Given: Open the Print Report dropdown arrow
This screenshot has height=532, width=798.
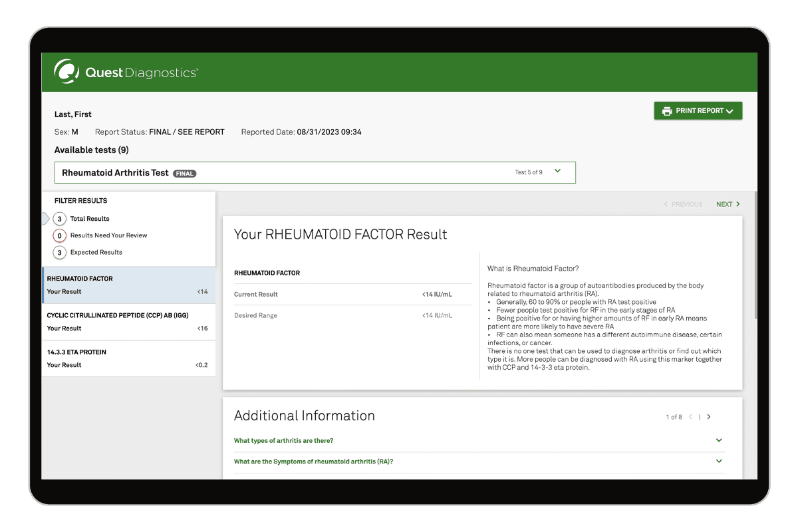Looking at the screenshot, I should (730, 112).
